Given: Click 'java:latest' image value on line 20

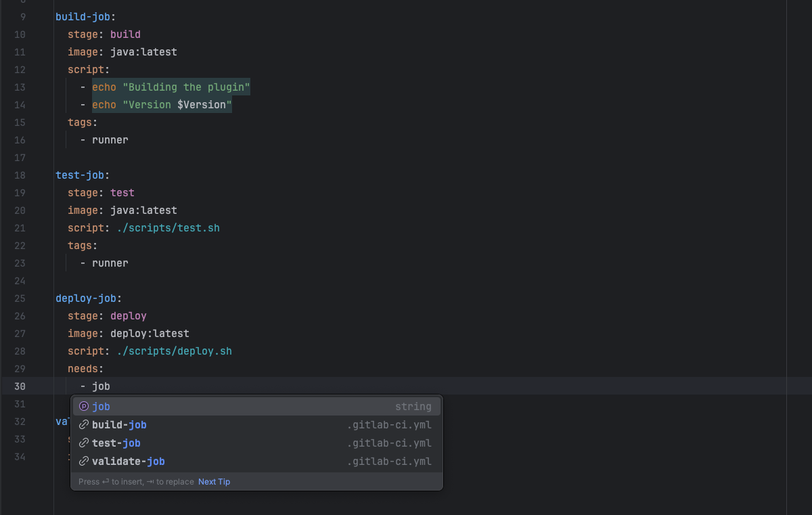Looking at the screenshot, I should 143,210.
